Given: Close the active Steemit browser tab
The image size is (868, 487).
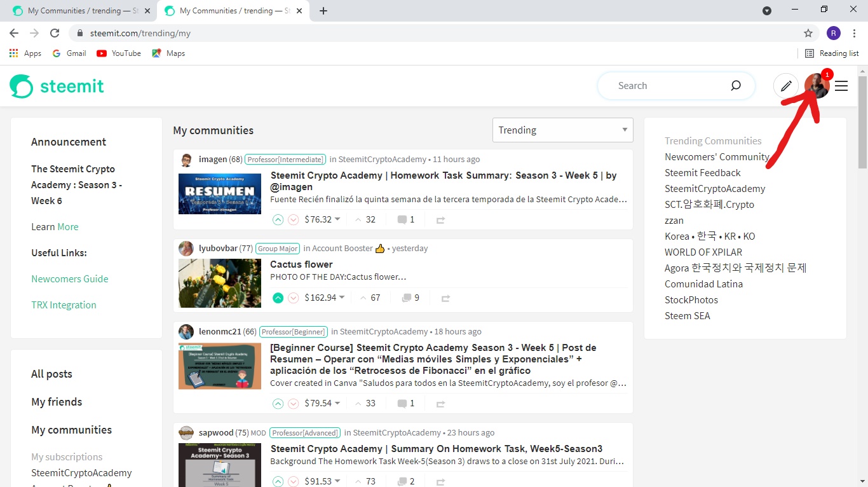Looking at the screenshot, I should (x=299, y=11).
